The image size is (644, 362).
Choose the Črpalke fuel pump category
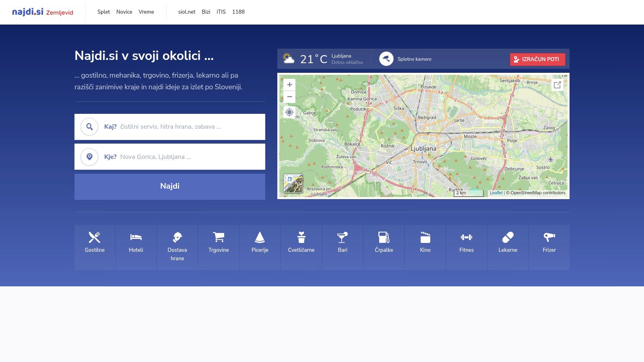coord(384,247)
